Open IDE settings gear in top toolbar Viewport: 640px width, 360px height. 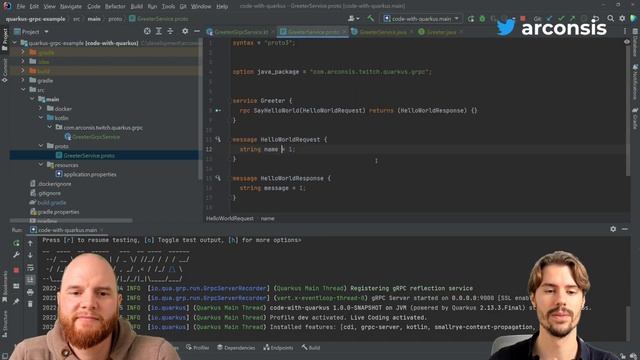coord(622,19)
